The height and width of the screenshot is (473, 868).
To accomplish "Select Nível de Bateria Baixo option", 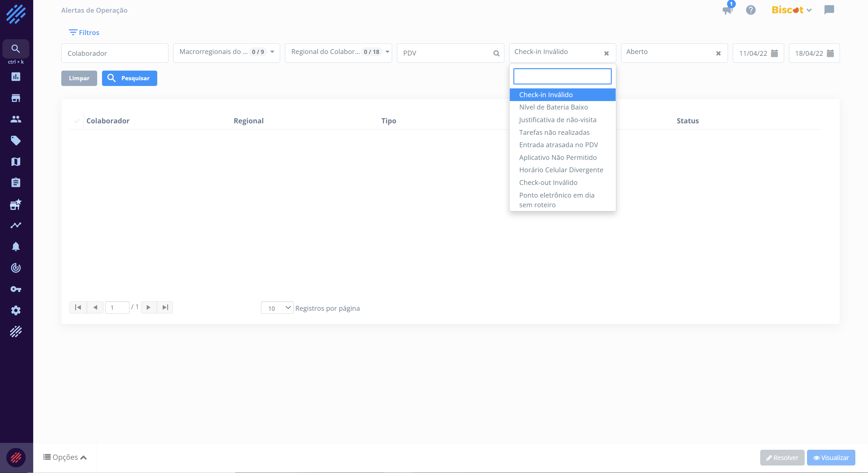I will coord(562,107).
